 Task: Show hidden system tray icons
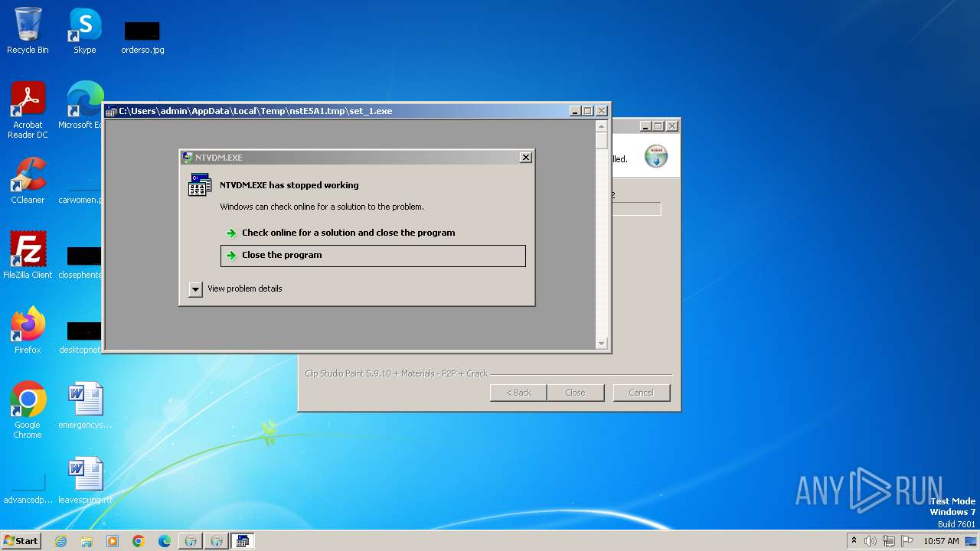click(x=854, y=541)
